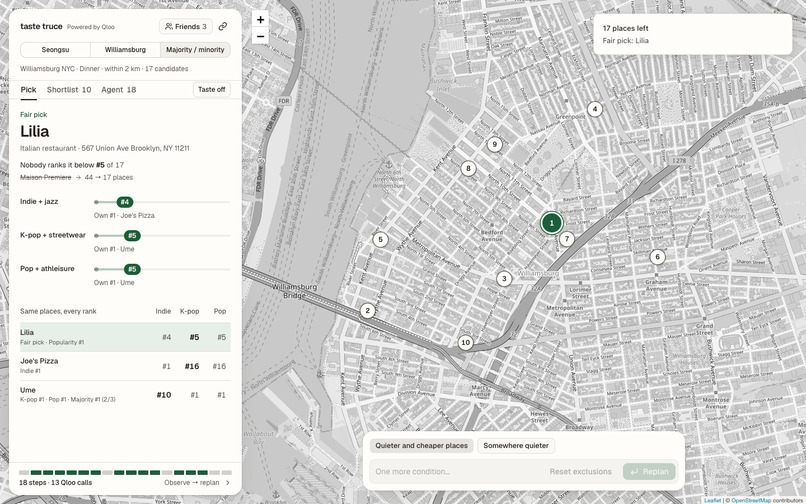Select green map marker number 1

pyautogui.click(x=552, y=223)
